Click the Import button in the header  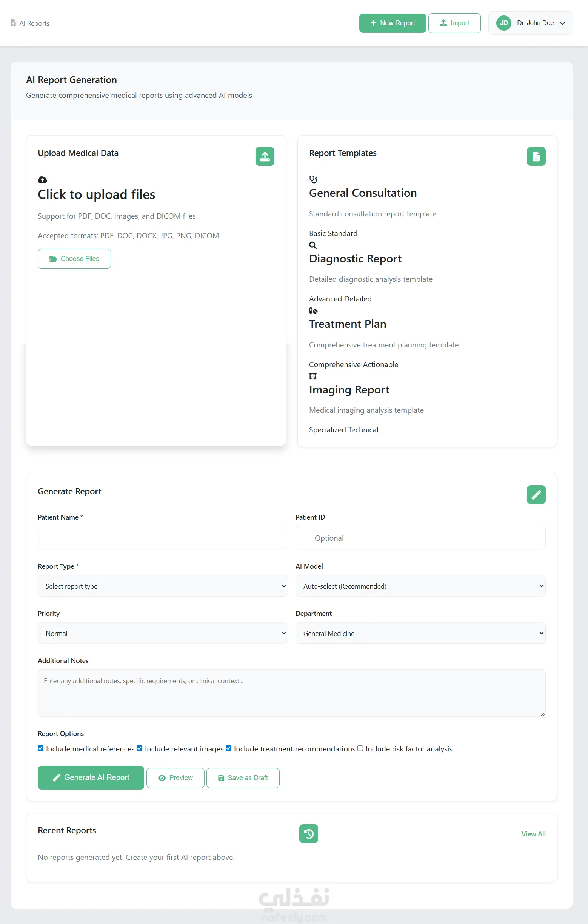454,23
